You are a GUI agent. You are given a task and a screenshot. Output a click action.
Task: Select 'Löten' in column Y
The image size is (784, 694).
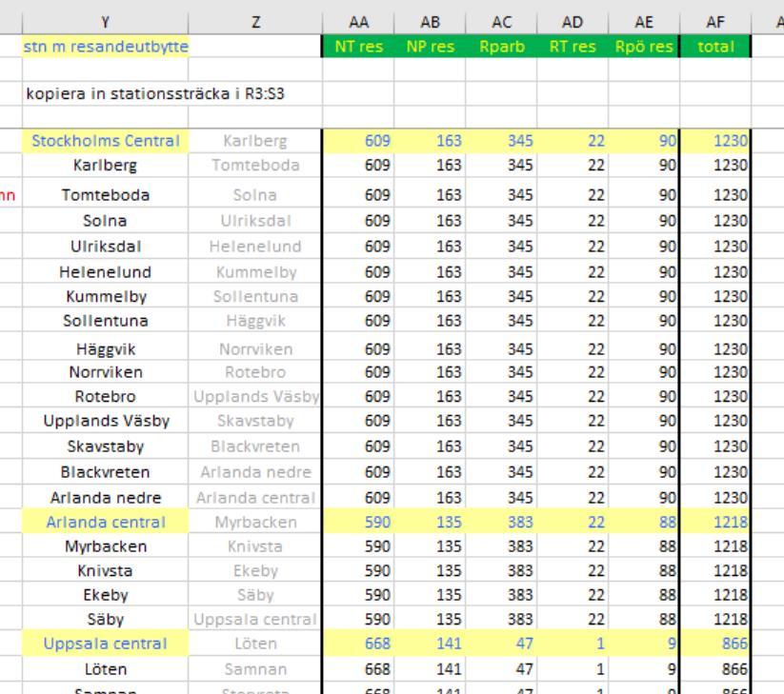(105, 669)
